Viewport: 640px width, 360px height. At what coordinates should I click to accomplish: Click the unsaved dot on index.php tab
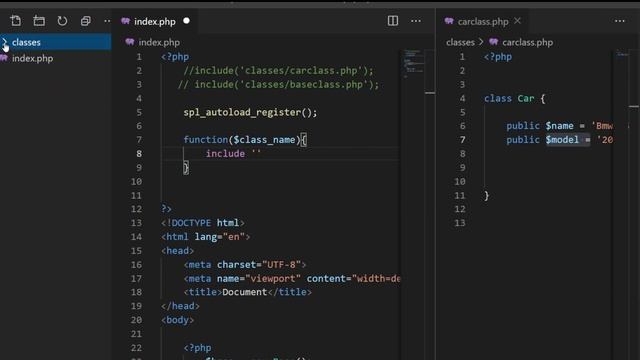[187, 21]
